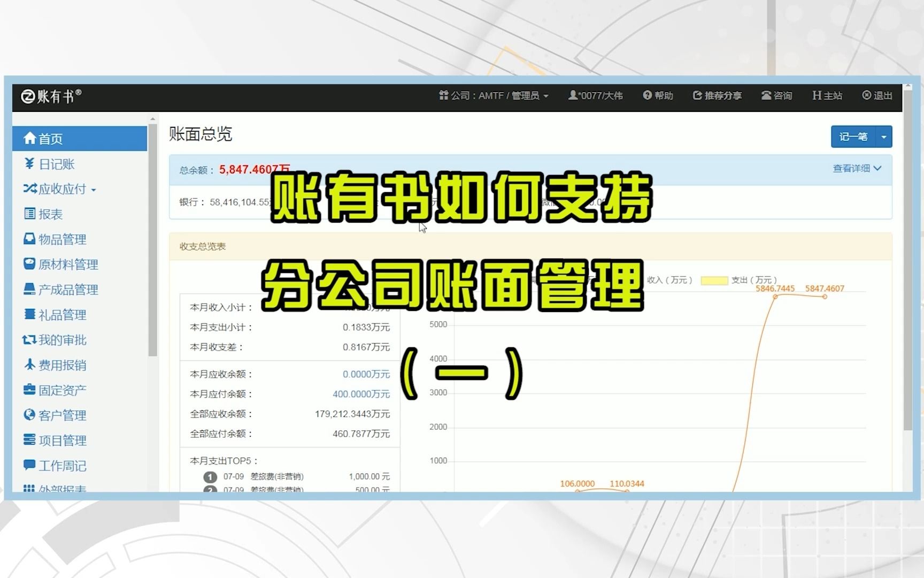Toggle the 支出（万元）legend swatch
924x578 pixels.
pos(714,280)
